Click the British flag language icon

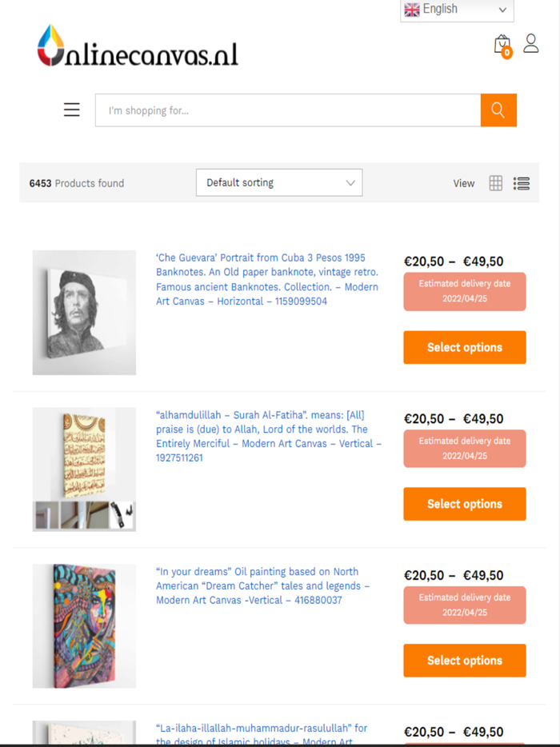tap(412, 10)
